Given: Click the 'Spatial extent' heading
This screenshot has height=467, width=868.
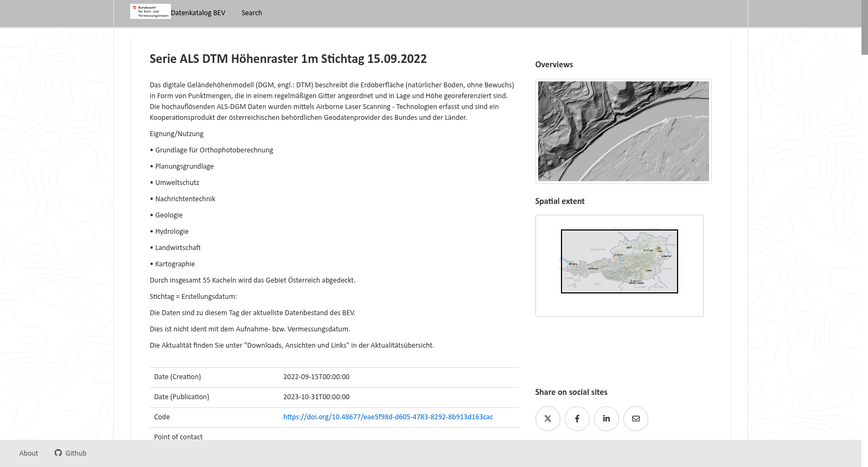Looking at the screenshot, I should click(x=560, y=201).
